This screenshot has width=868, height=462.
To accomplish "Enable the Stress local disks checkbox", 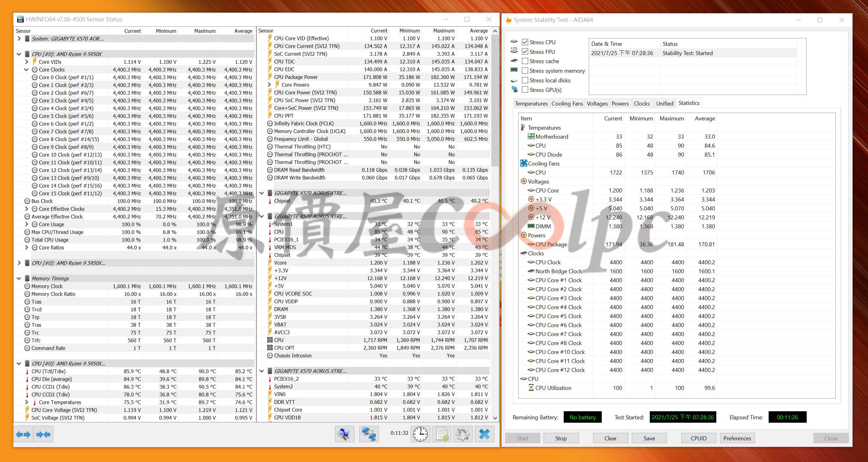I will pyautogui.click(x=525, y=80).
